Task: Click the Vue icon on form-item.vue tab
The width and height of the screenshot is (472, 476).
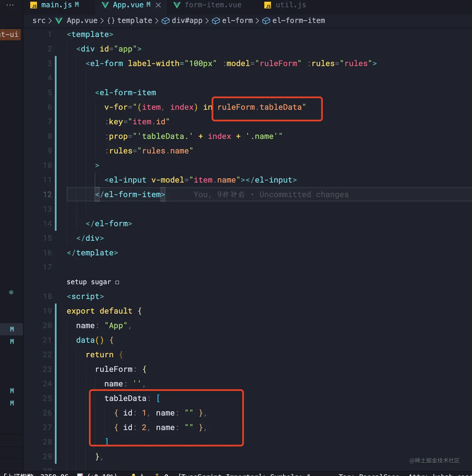Action: click(177, 5)
